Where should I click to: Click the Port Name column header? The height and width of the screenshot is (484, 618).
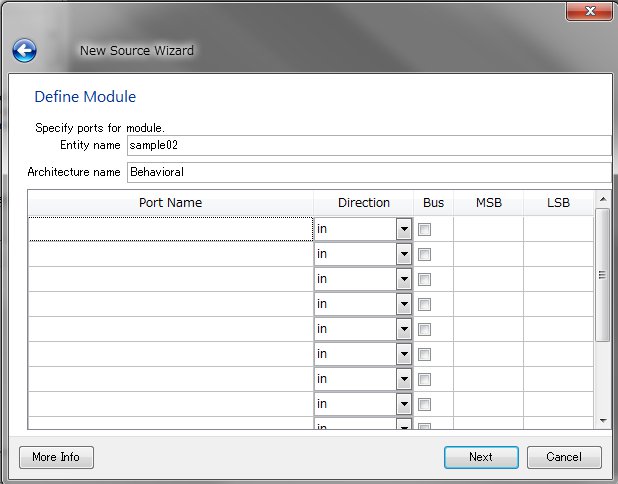click(170, 203)
